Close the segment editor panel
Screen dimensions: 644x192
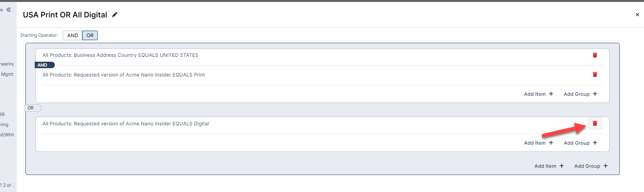(637, 15)
